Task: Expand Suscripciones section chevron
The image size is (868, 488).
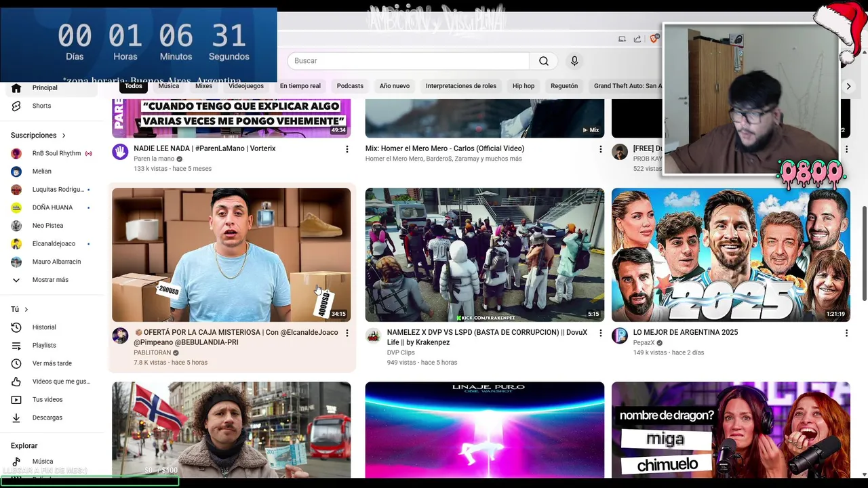Action: (x=64, y=136)
